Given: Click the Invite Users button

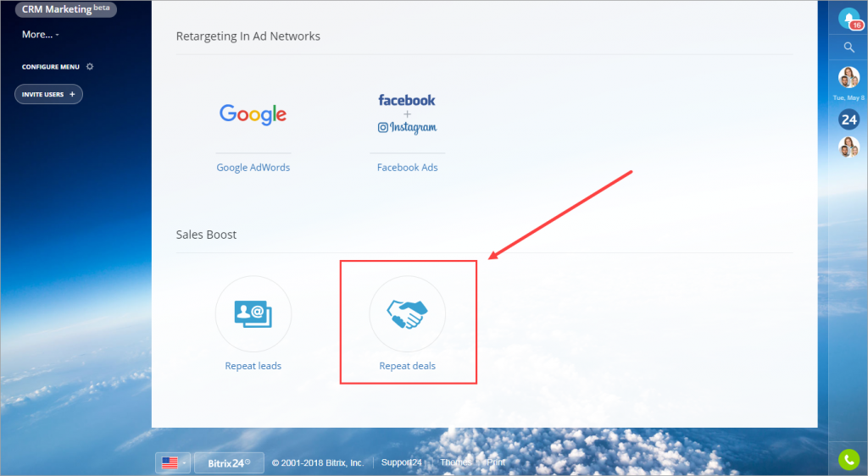Looking at the screenshot, I should pyautogui.click(x=48, y=94).
